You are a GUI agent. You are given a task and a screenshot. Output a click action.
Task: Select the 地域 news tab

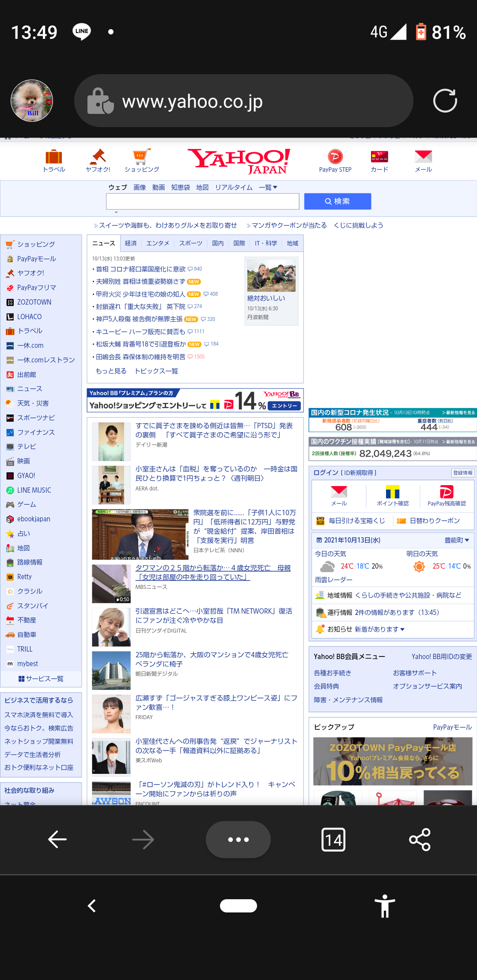[292, 243]
